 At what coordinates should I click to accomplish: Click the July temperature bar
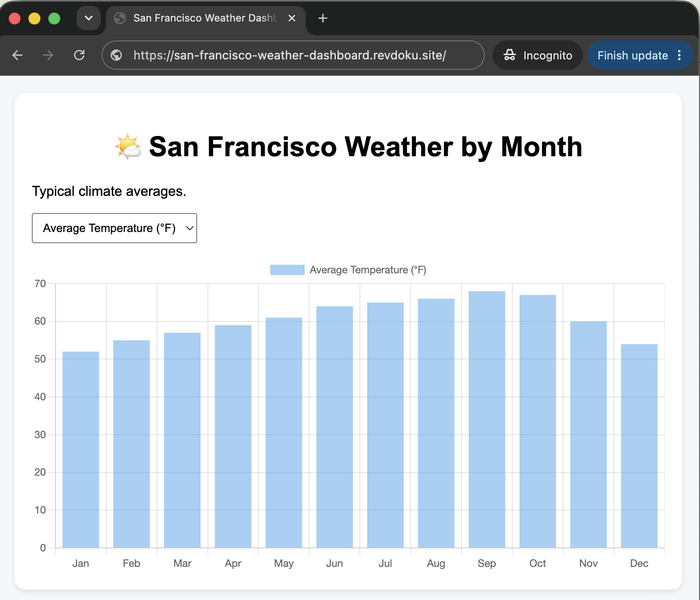tap(386, 425)
